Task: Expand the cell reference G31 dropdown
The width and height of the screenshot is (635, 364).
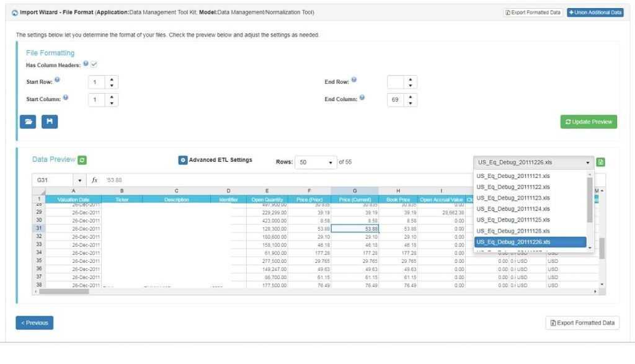Action: pos(80,180)
